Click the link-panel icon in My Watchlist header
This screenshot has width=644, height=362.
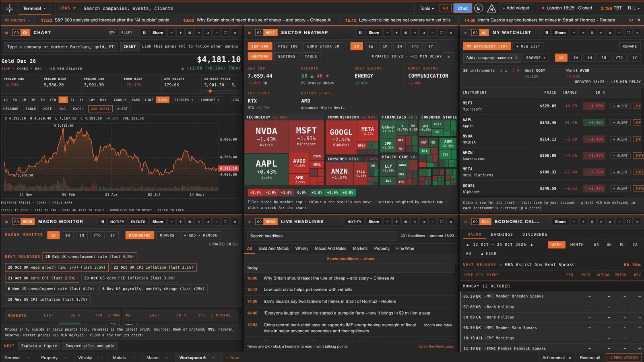[x=547, y=33]
